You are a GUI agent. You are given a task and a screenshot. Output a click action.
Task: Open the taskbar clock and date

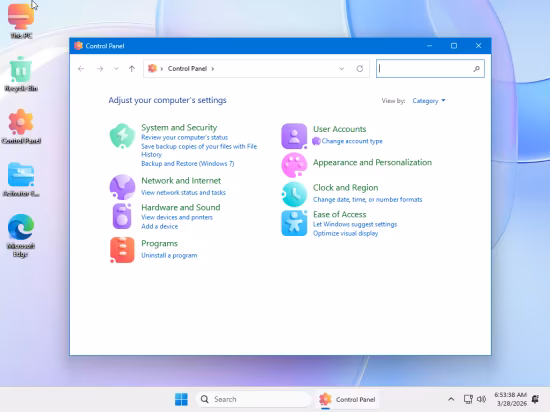coord(510,399)
